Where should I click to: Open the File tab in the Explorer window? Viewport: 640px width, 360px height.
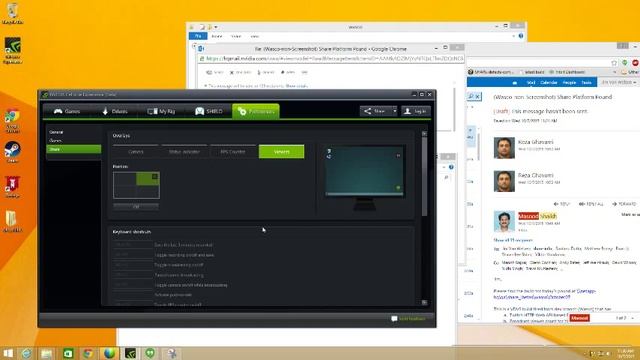pyautogui.click(x=198, y=36)
